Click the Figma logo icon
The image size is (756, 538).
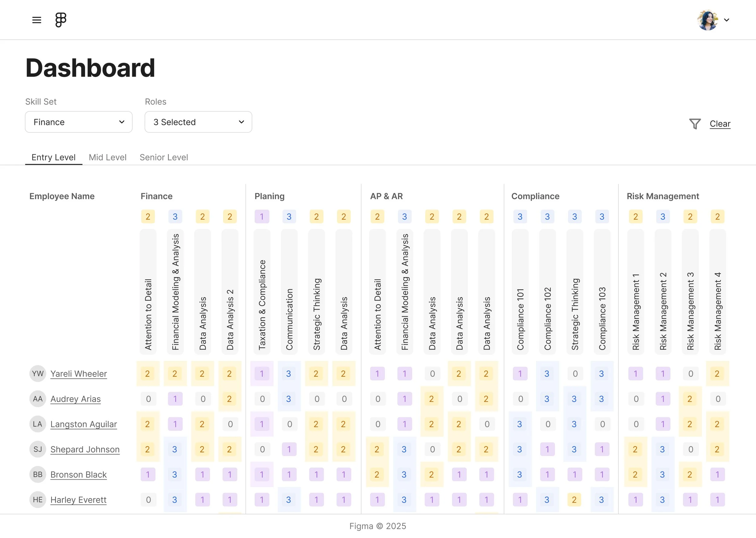click(60, 20)
